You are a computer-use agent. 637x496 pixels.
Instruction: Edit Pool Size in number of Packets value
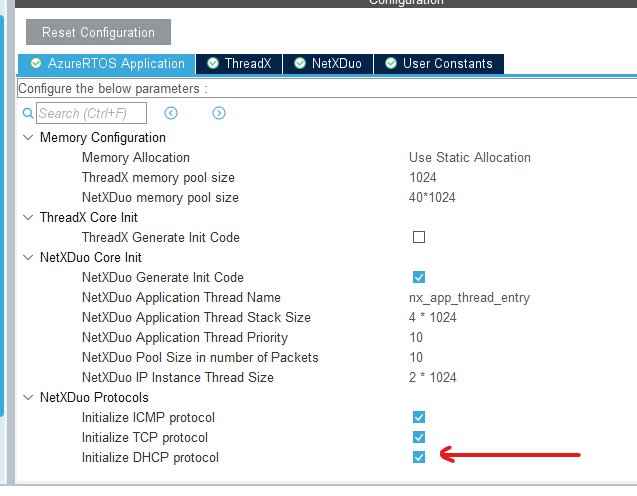click(416, 357)
